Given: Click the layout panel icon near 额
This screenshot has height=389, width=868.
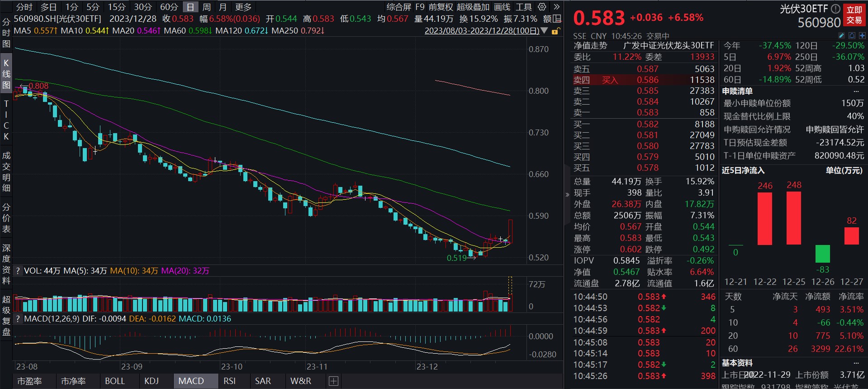Looking at the screenshot, I should [x=558, y=19].
